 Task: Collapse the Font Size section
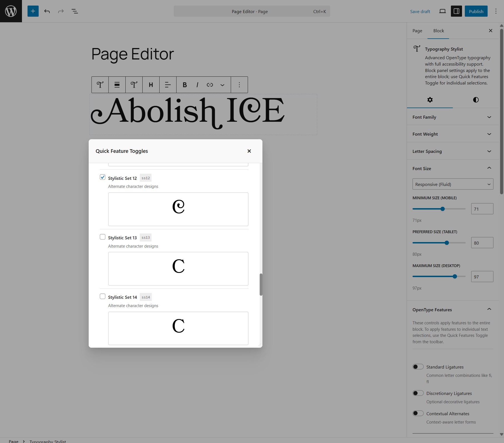452,168
